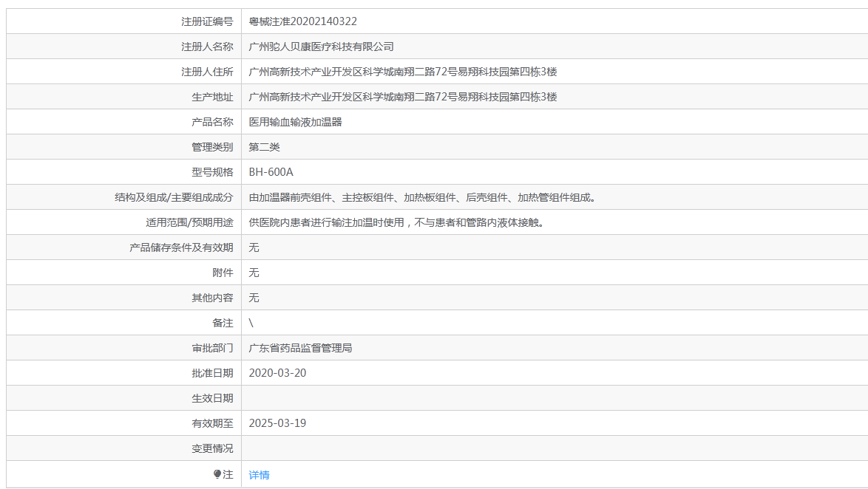
Task: Click the 产品储存条件及有效期 label
Action: tap(181, 247)
